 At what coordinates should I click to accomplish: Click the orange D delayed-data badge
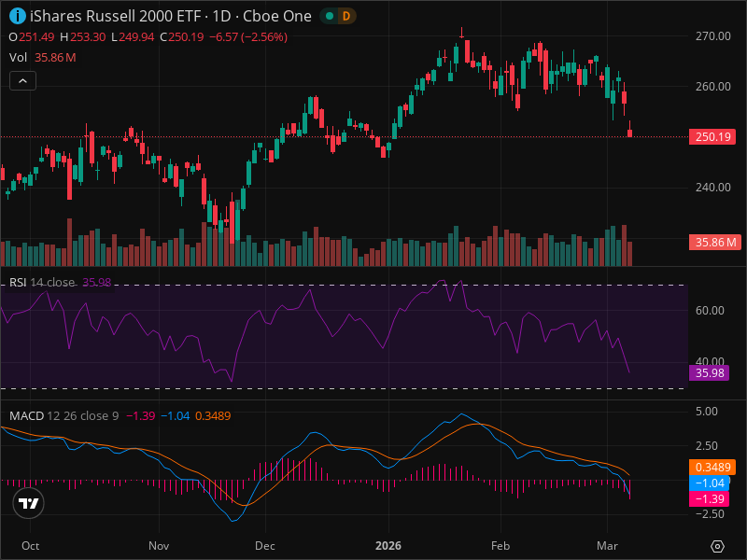[x=346, y=16]
